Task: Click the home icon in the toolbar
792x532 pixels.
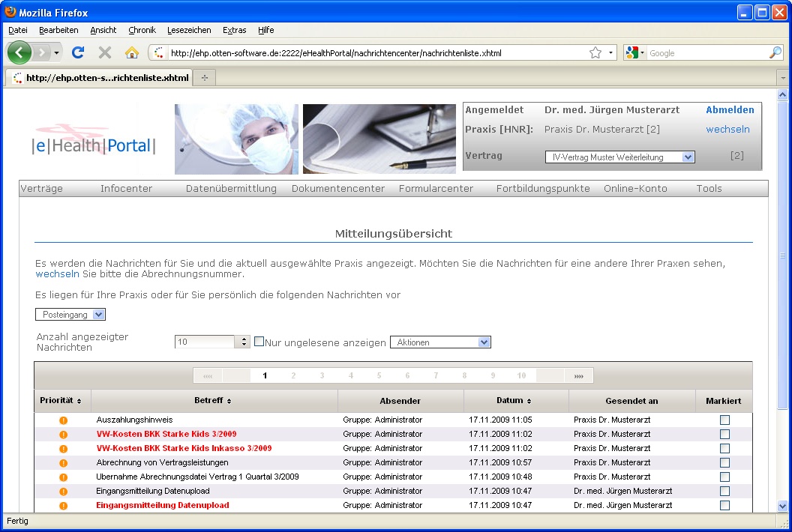Action: point(131,52)
